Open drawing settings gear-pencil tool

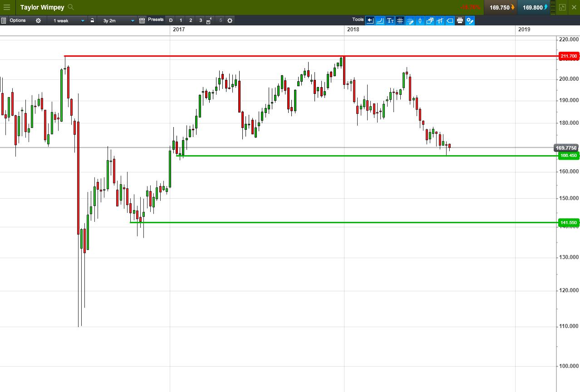[x=470, y=20]
